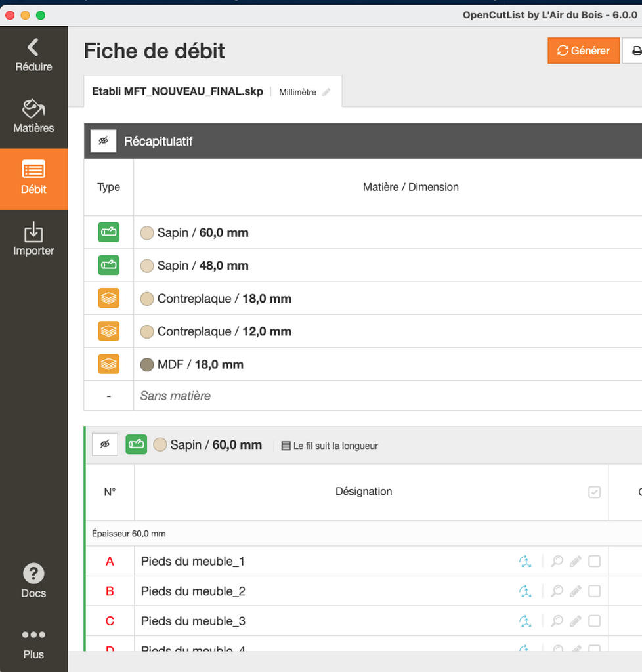Image resolution: width=642 pixels, height=672 pixels.
Task: Open Contreplaque 18,0 mm sheet type icon
Action: (x=109, y=299)
